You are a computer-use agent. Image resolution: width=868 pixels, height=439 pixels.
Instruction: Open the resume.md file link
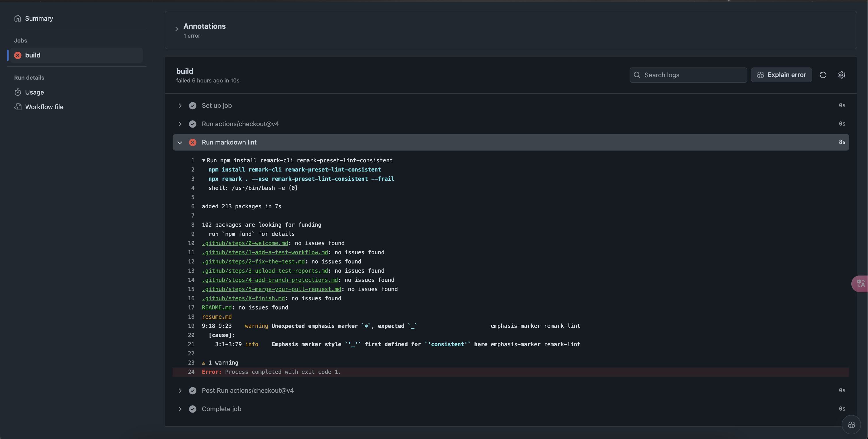(x=217, y=317)
